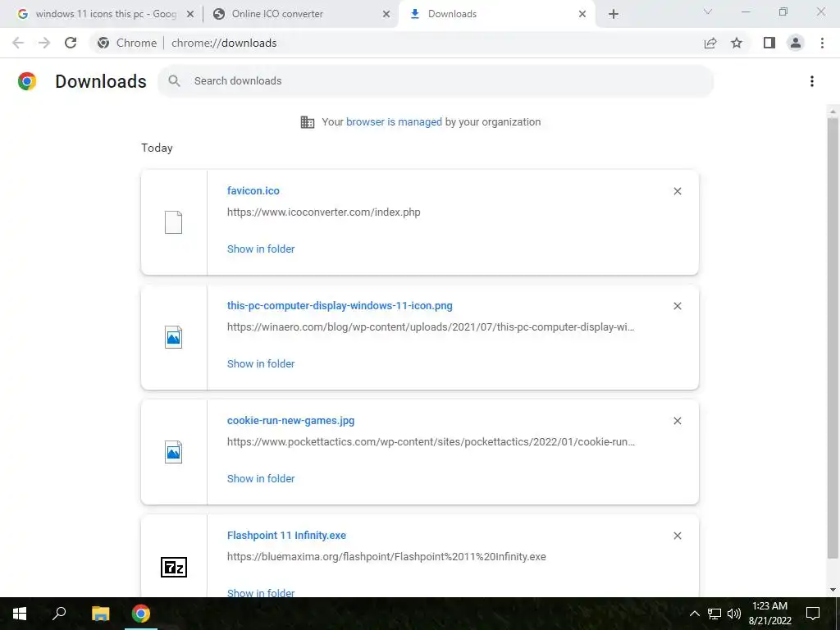Click the 7z icon for Flashpoint 11 Infinity.exe
The image size is (840, 630).
point(174,567)
